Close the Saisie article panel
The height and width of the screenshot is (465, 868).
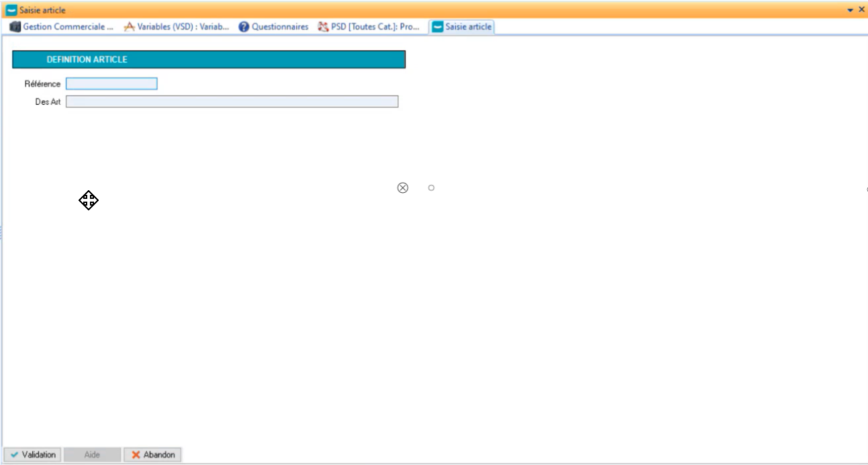(861, 9)
